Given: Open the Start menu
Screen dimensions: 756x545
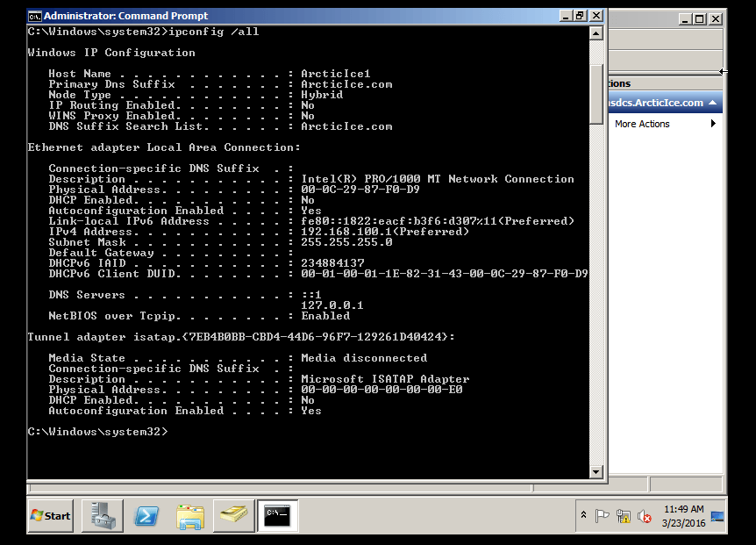Looking at the screenshot, I should tap(50, 515).
